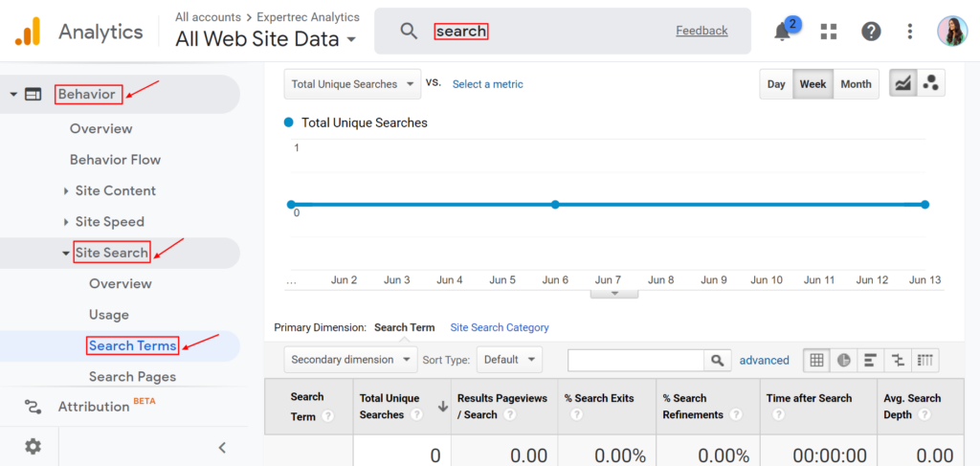Click help icon under % Search Exits
Screen dimensions: 980x466
tap(576, 414)
